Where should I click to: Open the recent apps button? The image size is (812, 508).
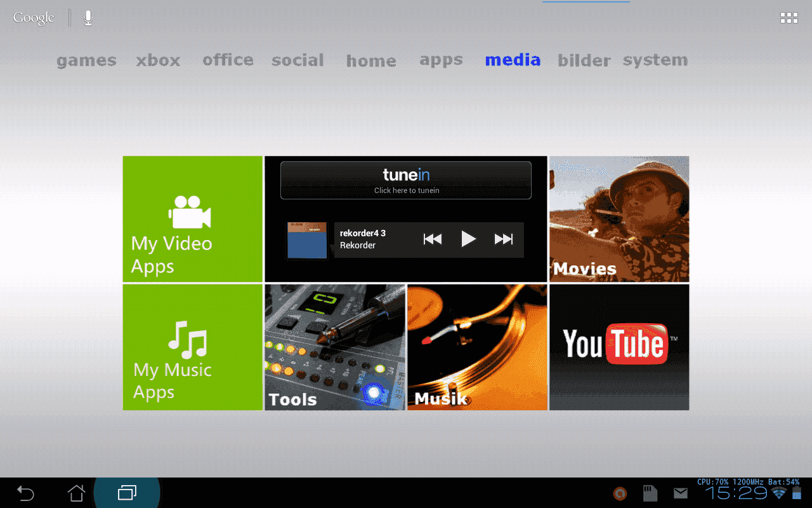[127, 493]
